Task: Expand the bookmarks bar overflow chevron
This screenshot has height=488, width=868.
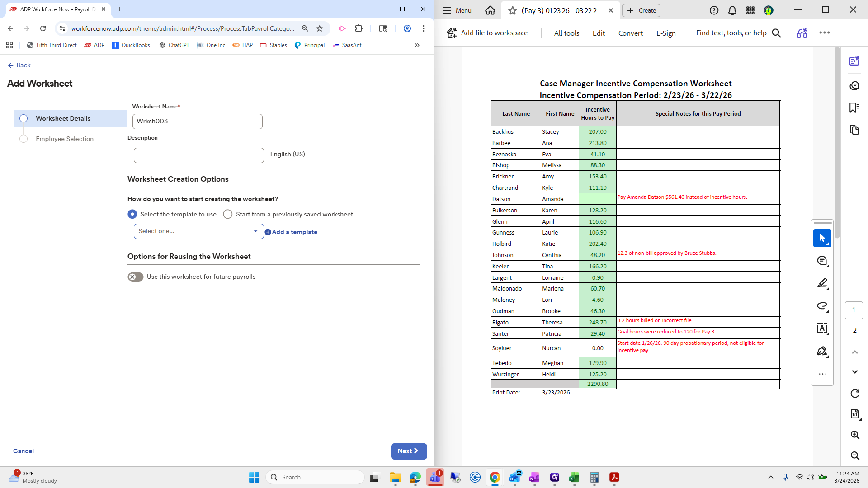Action: (x=417, y=45)
